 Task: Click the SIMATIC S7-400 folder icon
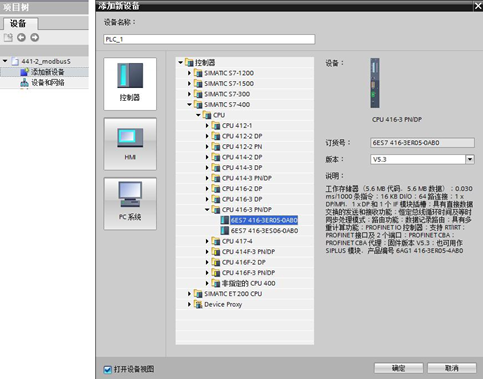coord(198,104)
